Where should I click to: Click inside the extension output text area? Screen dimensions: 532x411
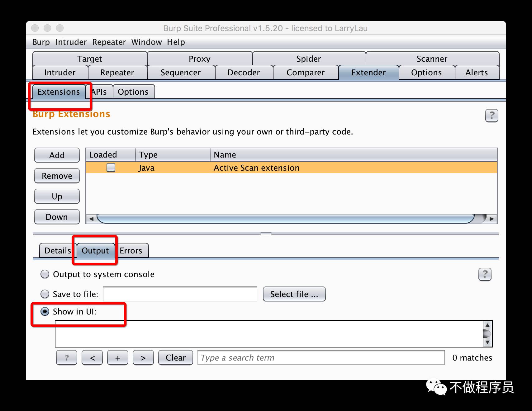coord(269,334)
